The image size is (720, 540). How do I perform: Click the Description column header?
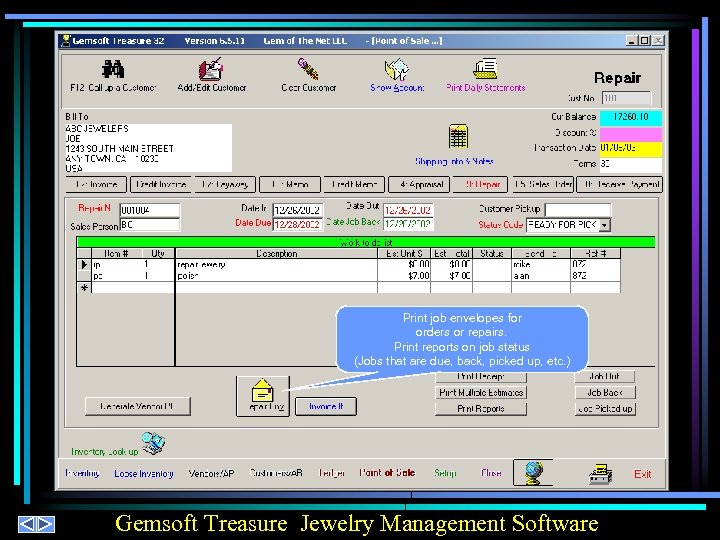click(x=276, y=253)
